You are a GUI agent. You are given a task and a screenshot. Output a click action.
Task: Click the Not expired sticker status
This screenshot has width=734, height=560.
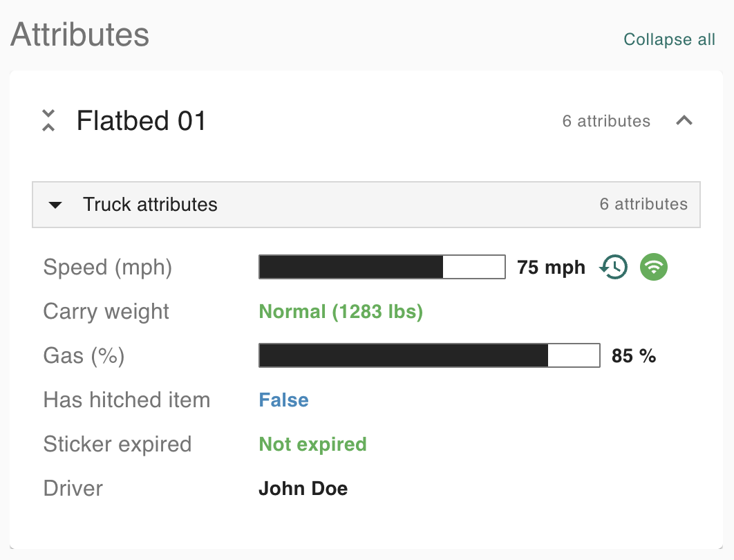[312, 444]
